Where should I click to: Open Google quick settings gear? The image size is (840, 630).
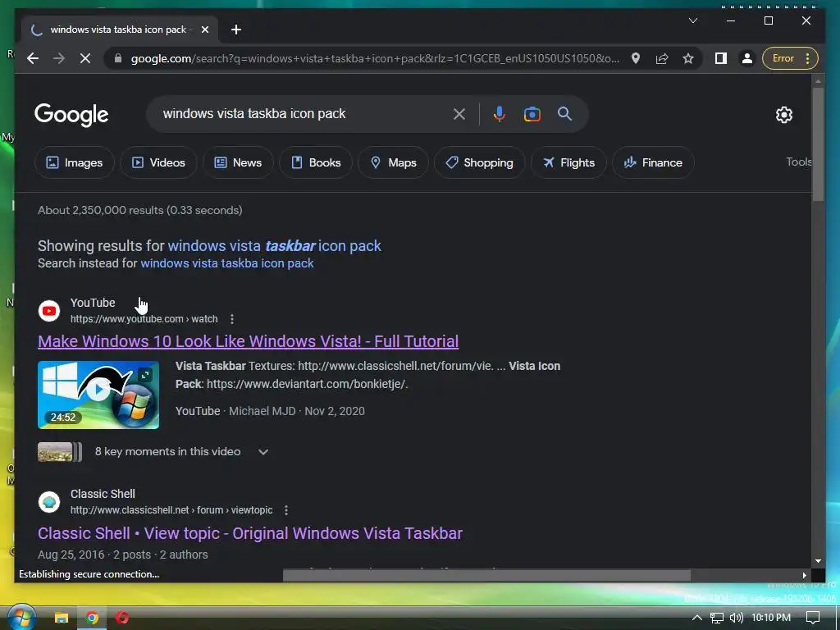pos(784,115)
